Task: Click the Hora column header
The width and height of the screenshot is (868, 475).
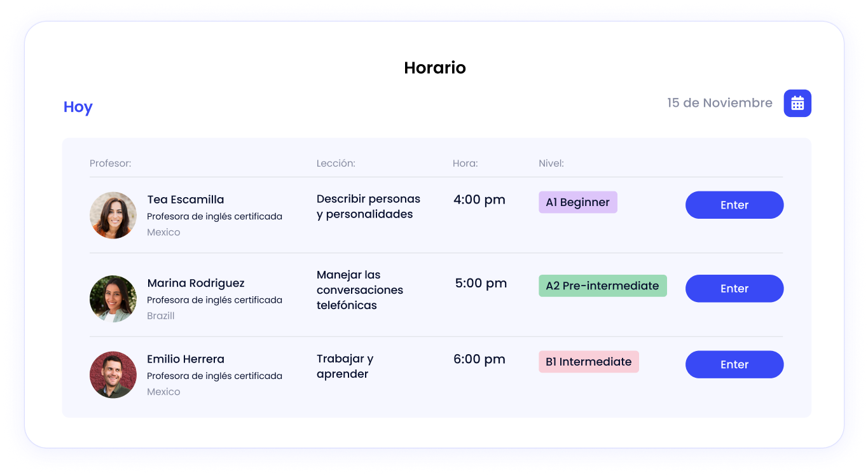Action: [465, 163]
